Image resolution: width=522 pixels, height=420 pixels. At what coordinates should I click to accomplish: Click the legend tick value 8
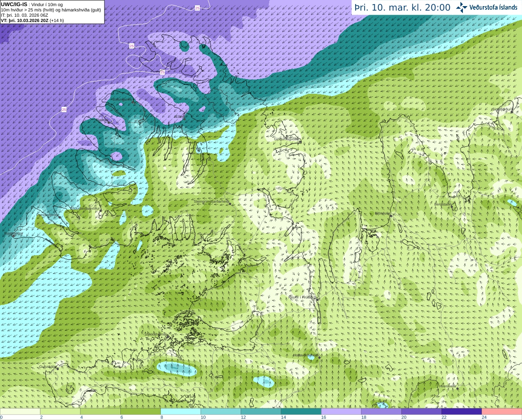pos(162,417)
